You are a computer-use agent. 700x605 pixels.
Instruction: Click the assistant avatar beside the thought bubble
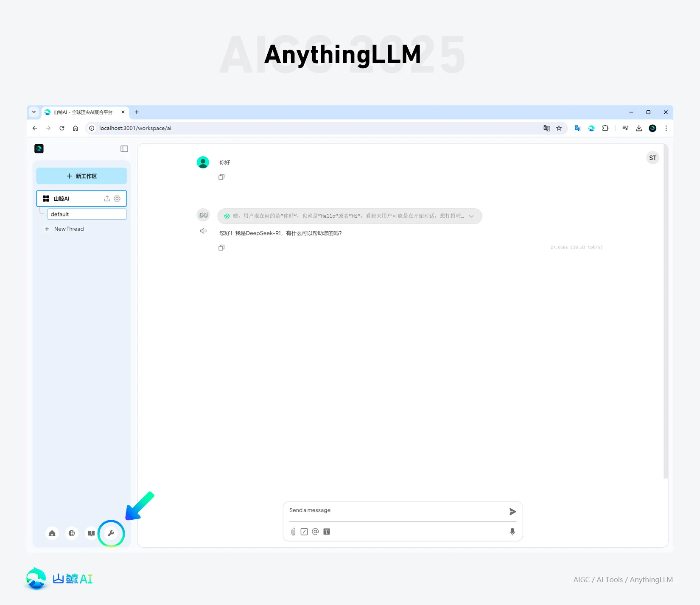[x=203, y=215]
